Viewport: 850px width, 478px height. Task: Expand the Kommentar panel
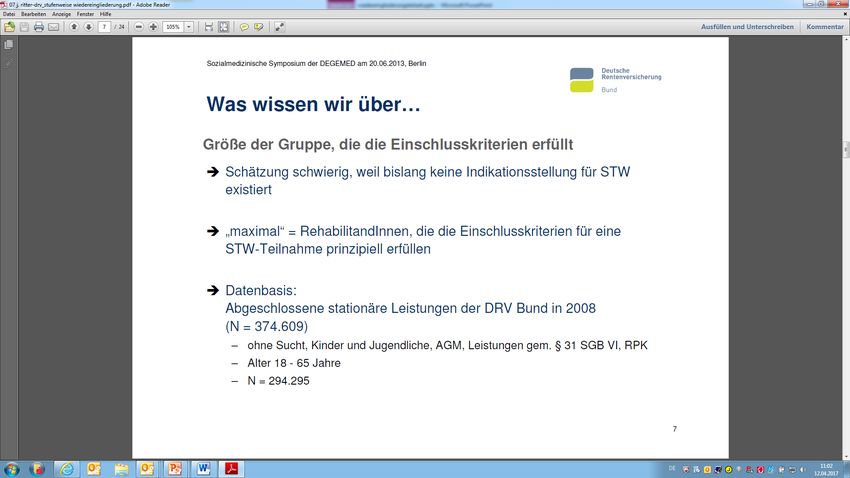[x=825, y=27]
